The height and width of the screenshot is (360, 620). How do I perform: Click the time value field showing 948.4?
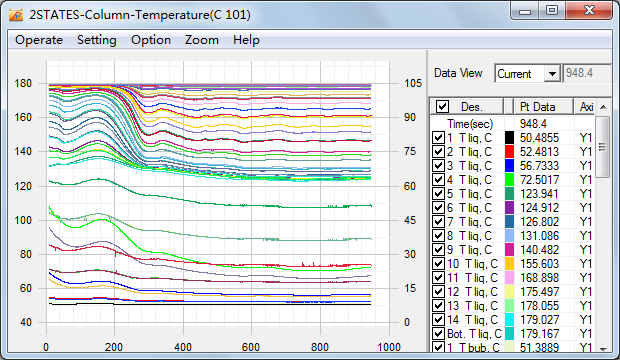(x=587, y=73)
